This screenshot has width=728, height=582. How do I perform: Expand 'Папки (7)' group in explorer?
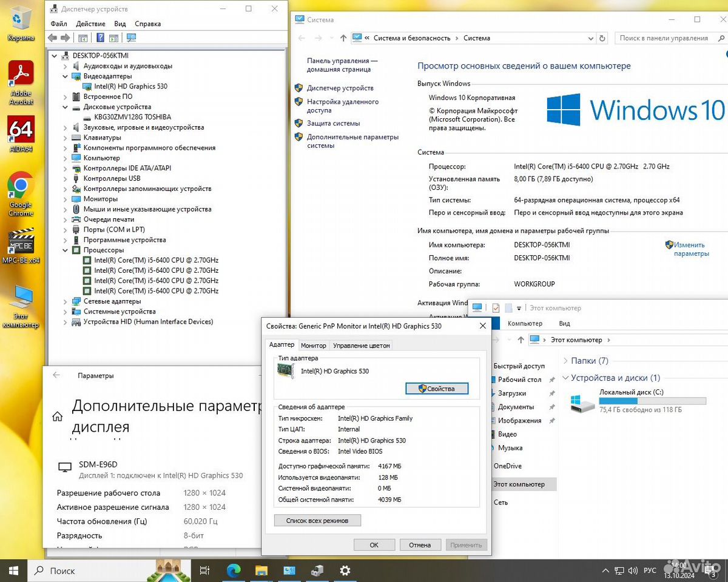(565, 361)
